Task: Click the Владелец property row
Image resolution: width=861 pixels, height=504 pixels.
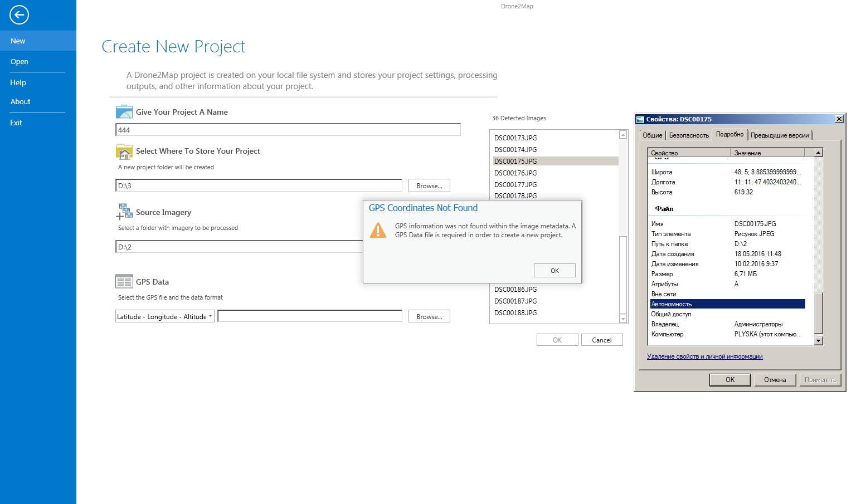Action: click(x=728, y=324)
